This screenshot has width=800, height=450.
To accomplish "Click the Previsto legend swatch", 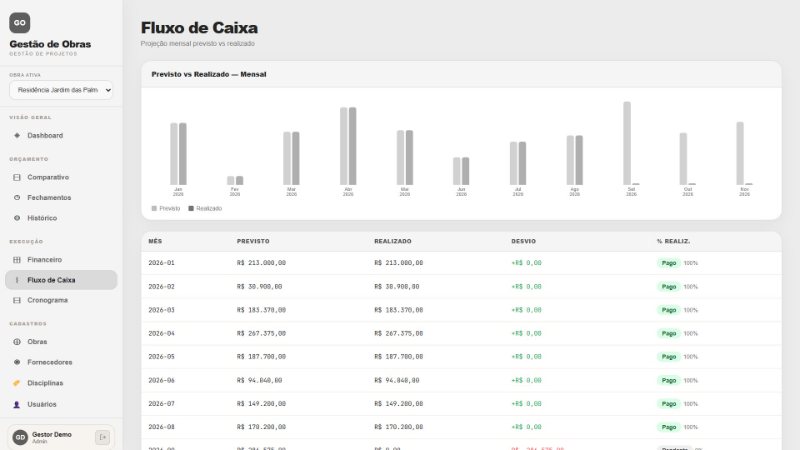I will (154, 208).
